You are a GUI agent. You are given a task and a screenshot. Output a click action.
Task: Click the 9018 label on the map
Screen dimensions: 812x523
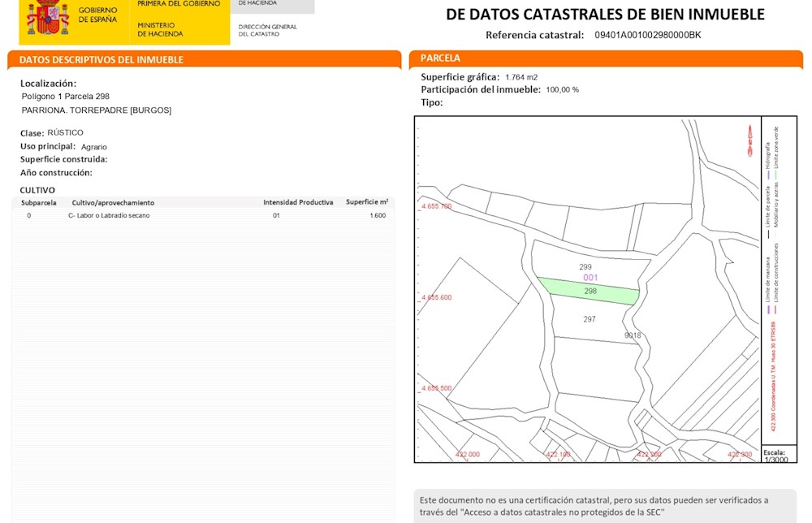[x=633, y=335]
